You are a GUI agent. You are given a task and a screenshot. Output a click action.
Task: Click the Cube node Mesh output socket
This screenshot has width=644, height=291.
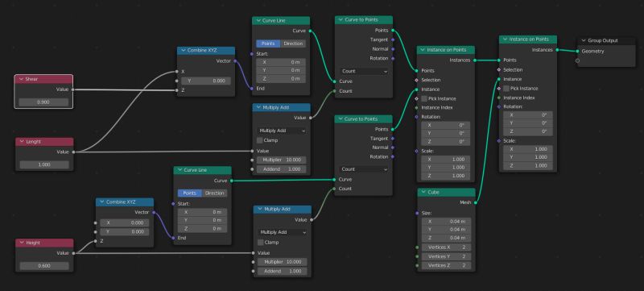tap(476, 202)
